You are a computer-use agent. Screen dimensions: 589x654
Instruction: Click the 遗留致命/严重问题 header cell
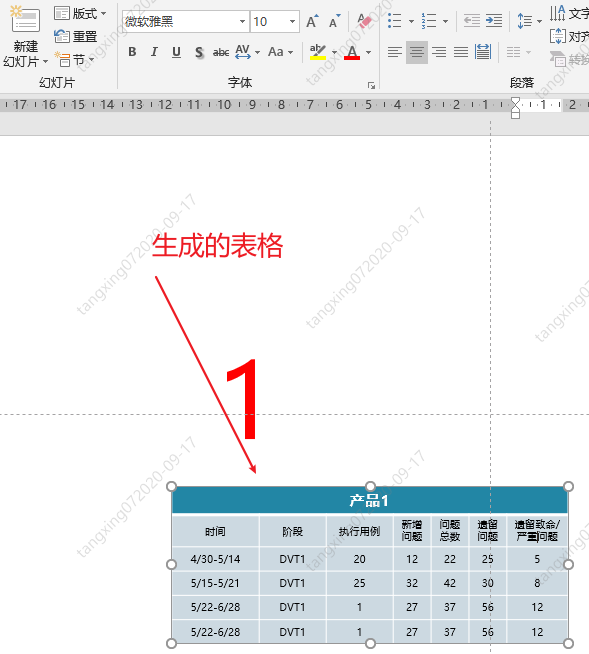coord(537,531)
